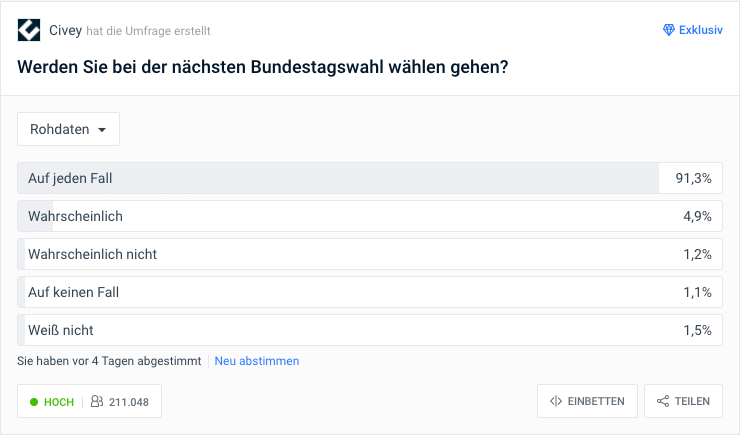This screenshot has height=435, width=740.
Task: Click the Exklusiv diamond icon
Action: [x=669, y=30]
